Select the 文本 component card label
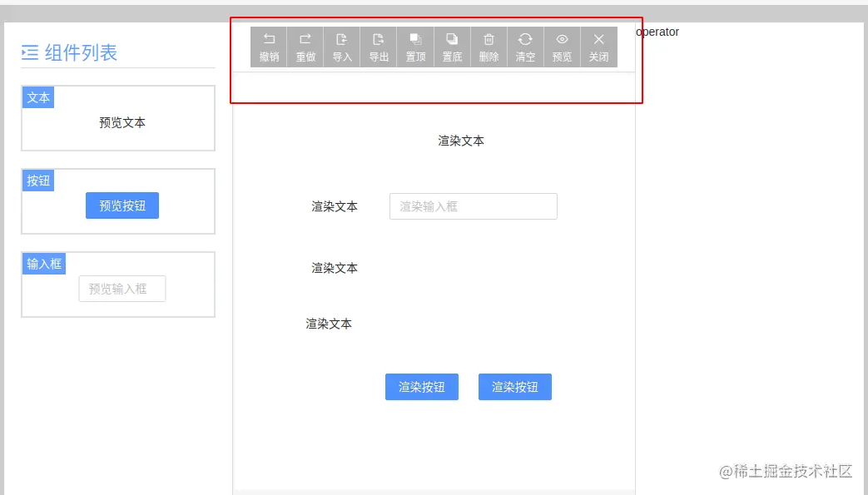This screenshot has width=868, height=495. (x=38, y=97)
